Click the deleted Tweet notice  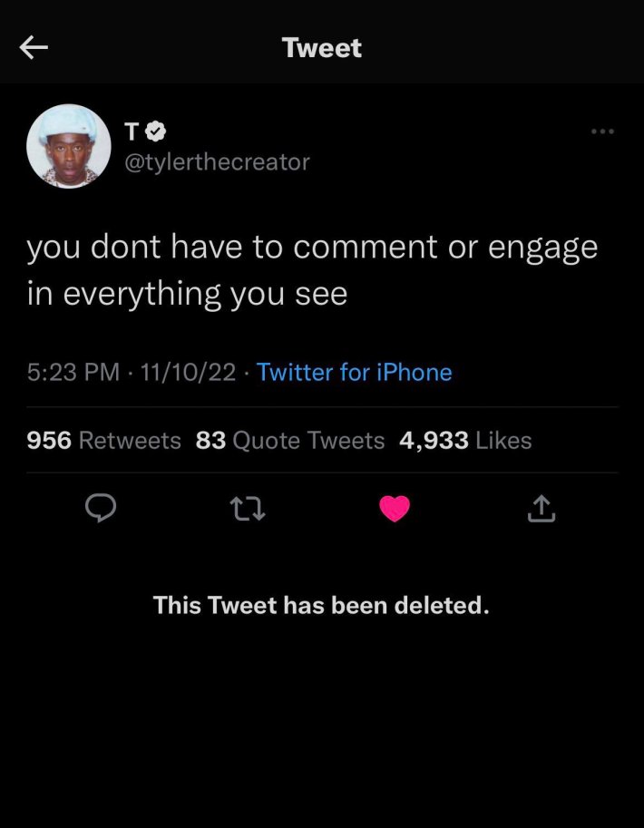(321, 605)
